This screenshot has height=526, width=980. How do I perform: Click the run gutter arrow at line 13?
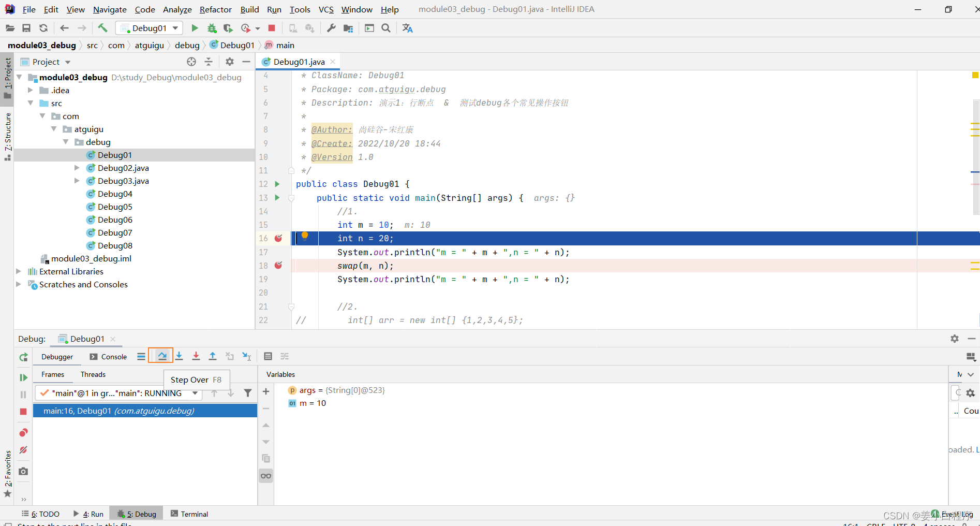click(277, 197)
